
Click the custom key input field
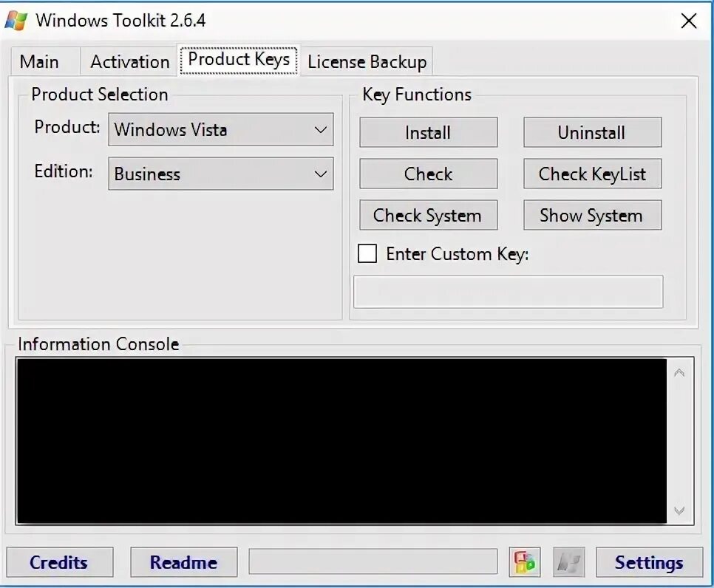(x=509, y=292)
